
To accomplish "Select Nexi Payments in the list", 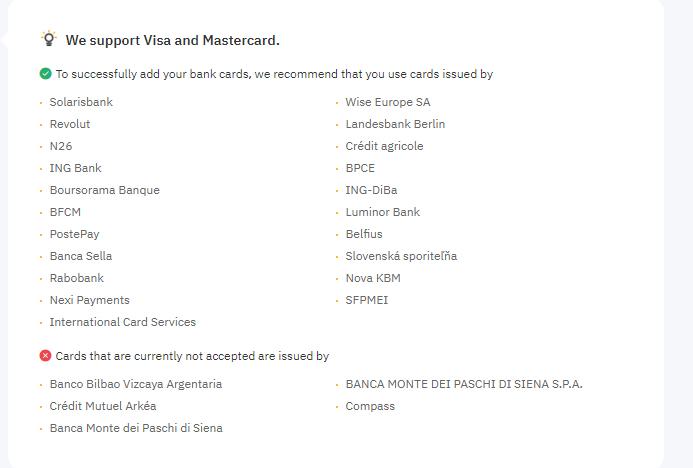I will click(89, 301).
